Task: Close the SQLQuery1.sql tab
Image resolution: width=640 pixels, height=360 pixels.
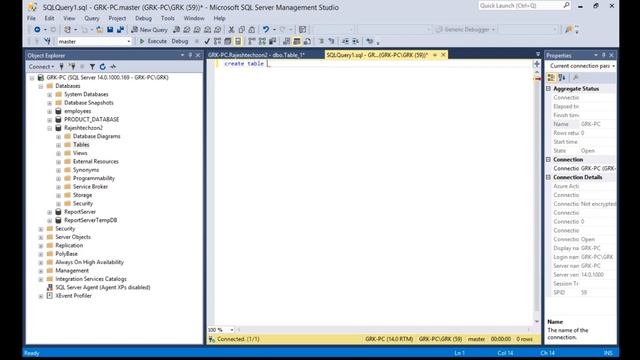Action: coord(443,55)
